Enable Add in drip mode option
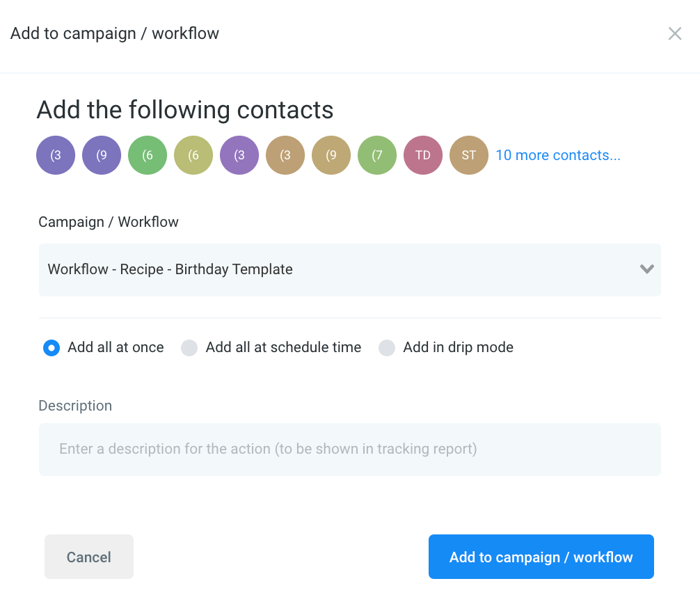This screenshot has width=700, height=604. pyautogui.click(x=387, y=348)
